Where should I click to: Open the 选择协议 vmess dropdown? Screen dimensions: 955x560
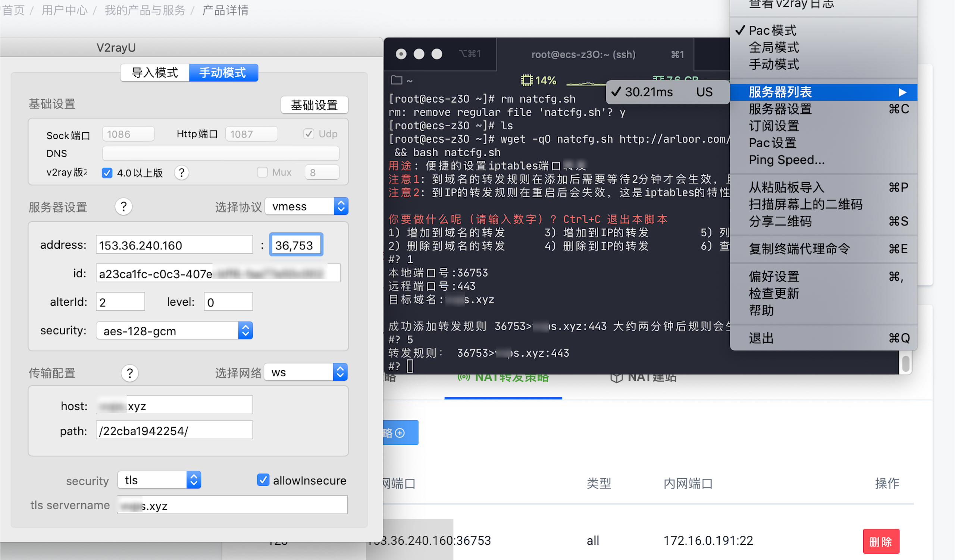(307, 206)
